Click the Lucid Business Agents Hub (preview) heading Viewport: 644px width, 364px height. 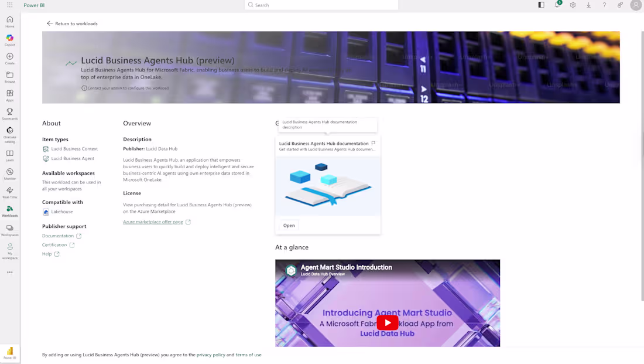157,60
